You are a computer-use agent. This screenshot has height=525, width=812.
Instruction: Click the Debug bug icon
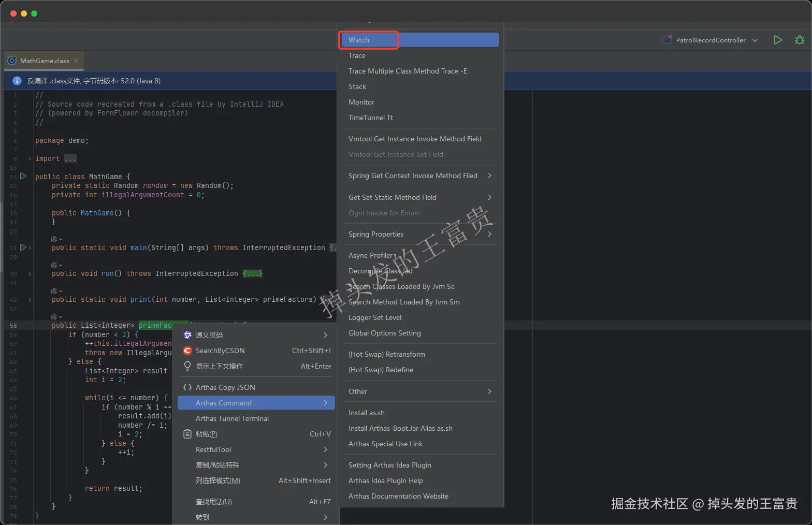(799, 40)
